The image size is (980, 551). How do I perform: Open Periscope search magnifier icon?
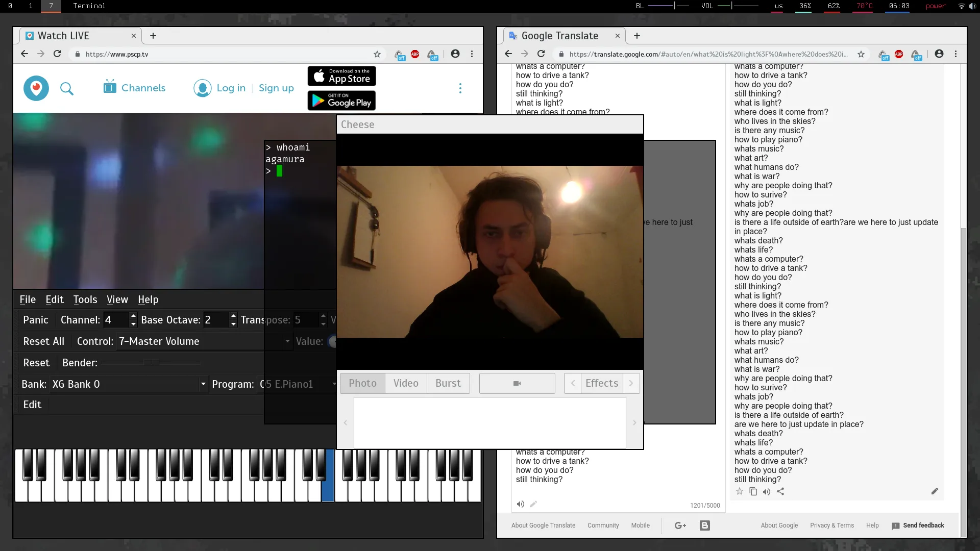click(x=67, y=89)
